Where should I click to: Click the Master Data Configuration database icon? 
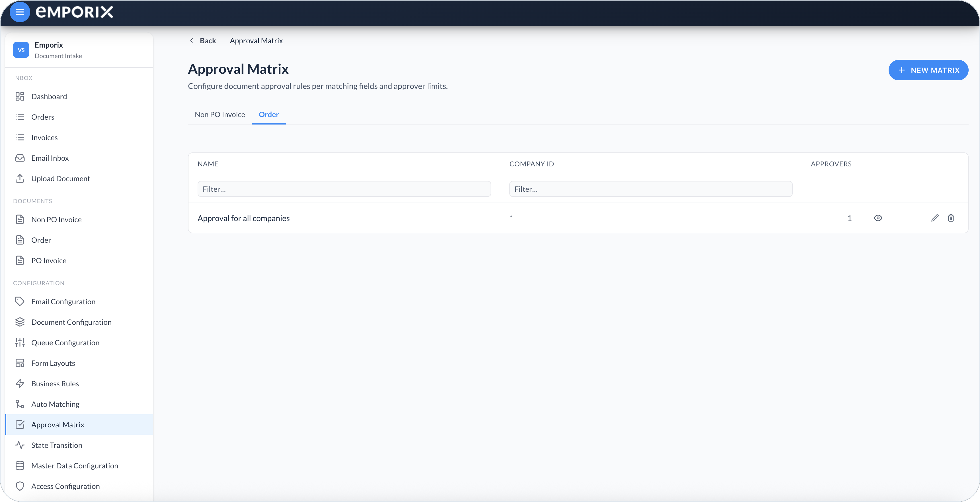[x=20, y=466]
